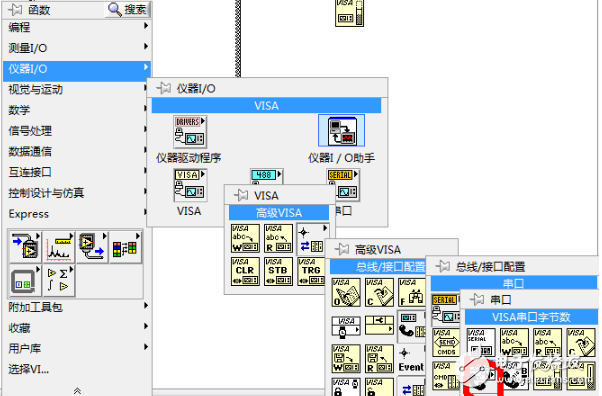Select VISA Close (C) in the 串口 palette
The image size is (602, 396).
point(581,342)
